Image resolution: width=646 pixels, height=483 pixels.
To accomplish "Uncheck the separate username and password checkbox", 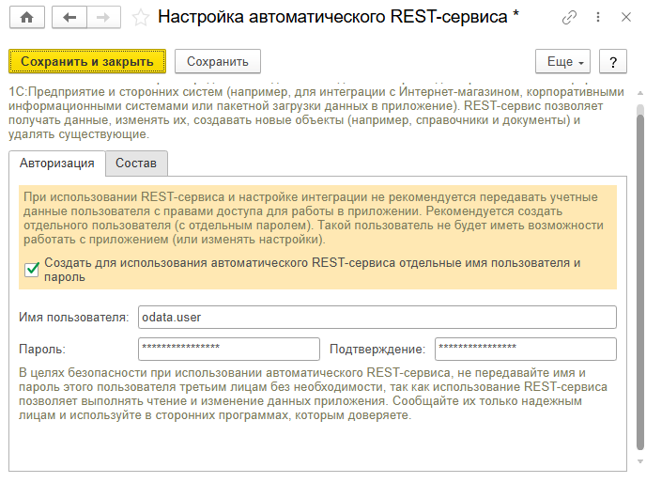I will click(x=32, y=270).
